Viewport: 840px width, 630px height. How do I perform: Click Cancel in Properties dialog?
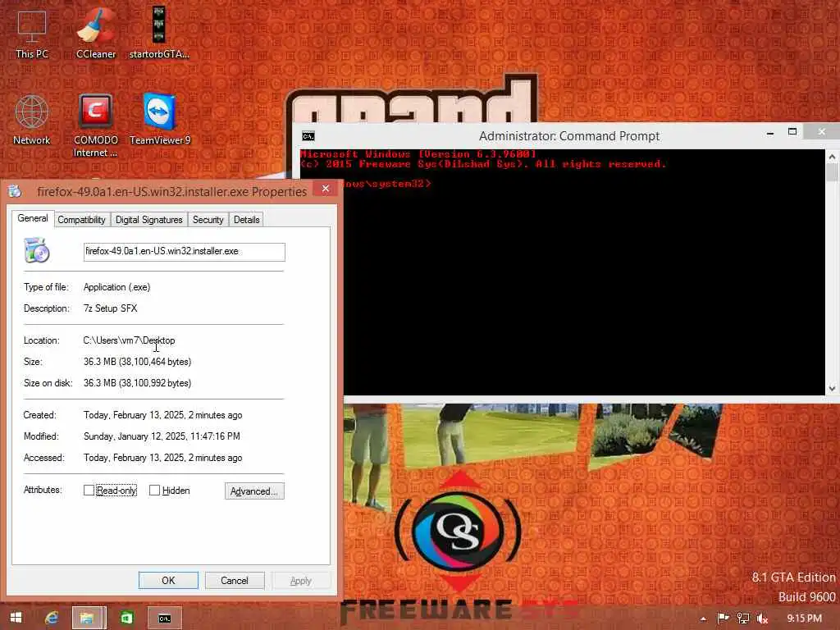(235, 580)
